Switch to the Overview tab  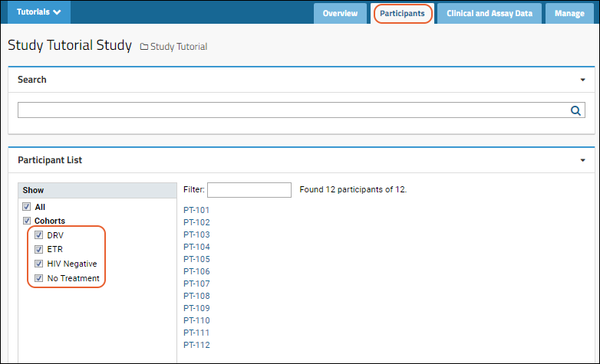(x=340, y=13)
